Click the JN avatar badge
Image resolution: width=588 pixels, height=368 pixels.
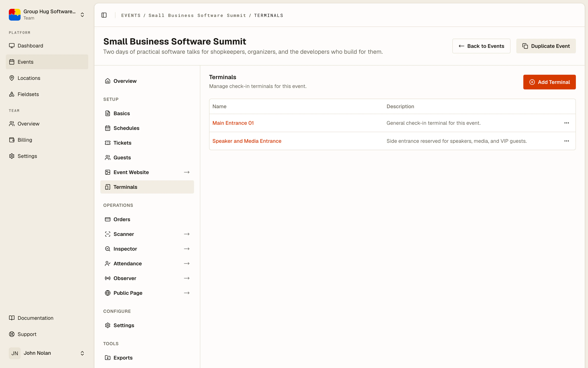[x=15, y=353]
